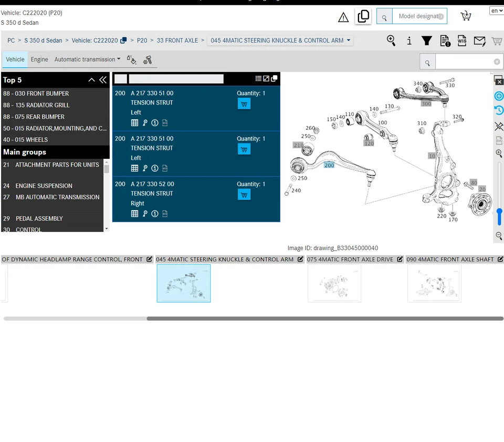
Task: Select the 090 4MATIC FRONT AXLE SHAFT thumbnail
Action: [434, 283]
